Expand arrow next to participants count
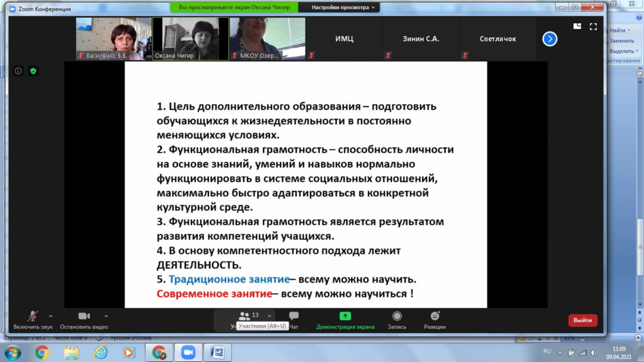 coord(269,316)
